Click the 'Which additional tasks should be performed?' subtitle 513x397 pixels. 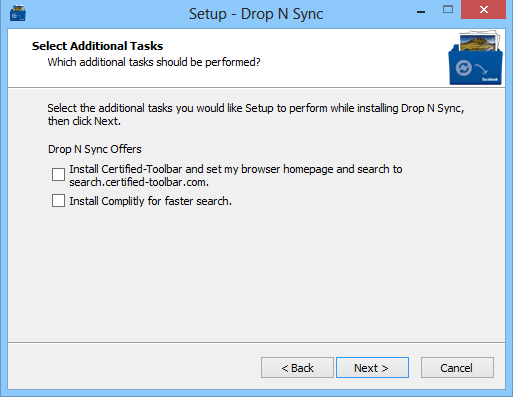154,62
